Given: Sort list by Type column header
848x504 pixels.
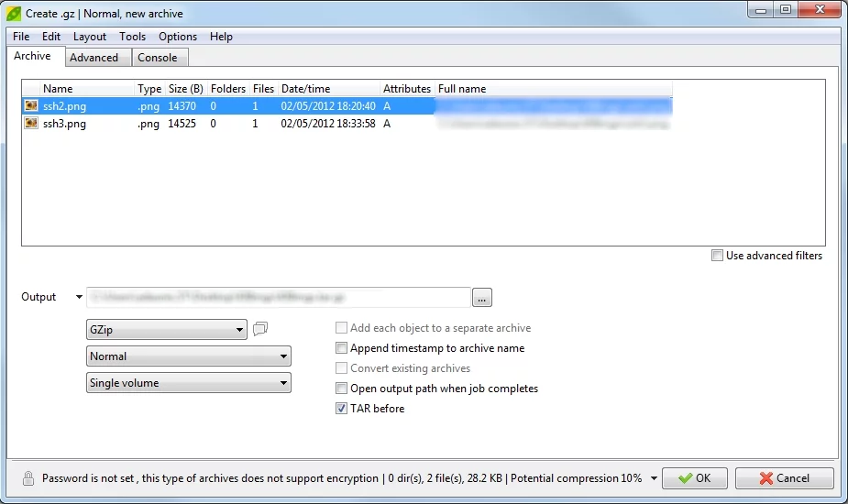Looking at the screenshot, I should click(149, 89).
